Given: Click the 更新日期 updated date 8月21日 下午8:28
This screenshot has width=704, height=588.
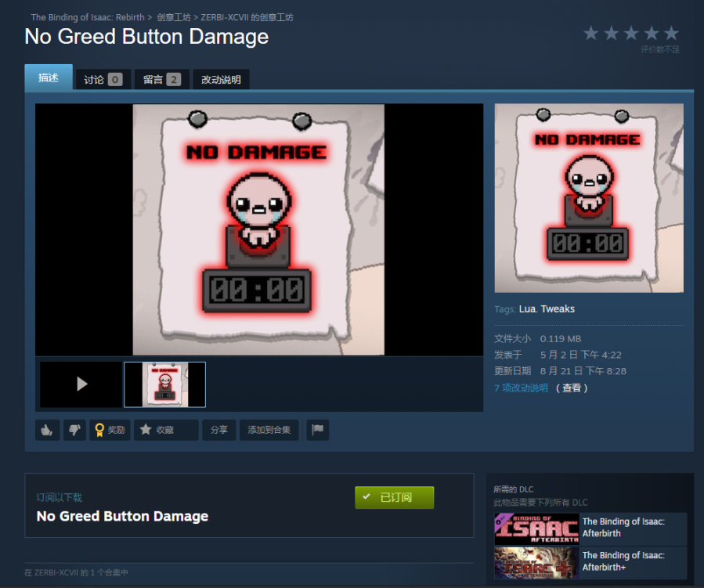Looking at the screenshot, I should pos(583,371).
